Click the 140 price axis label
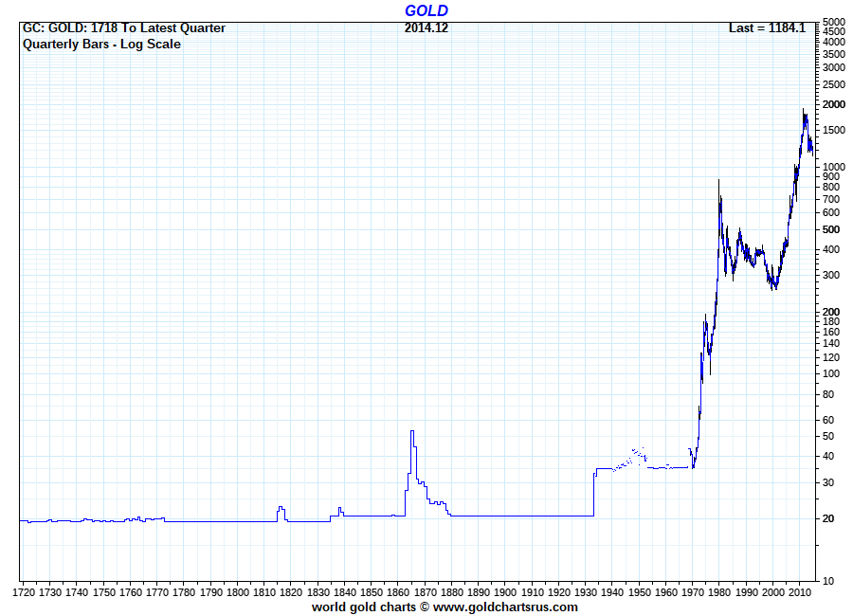Viewport: 853px width, 616px height. click(831, 343)
